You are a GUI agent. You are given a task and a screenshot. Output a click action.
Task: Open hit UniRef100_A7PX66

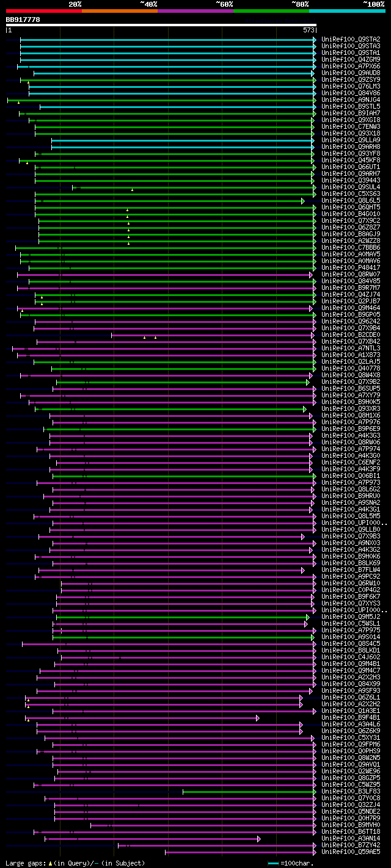[x=351, y=67]
